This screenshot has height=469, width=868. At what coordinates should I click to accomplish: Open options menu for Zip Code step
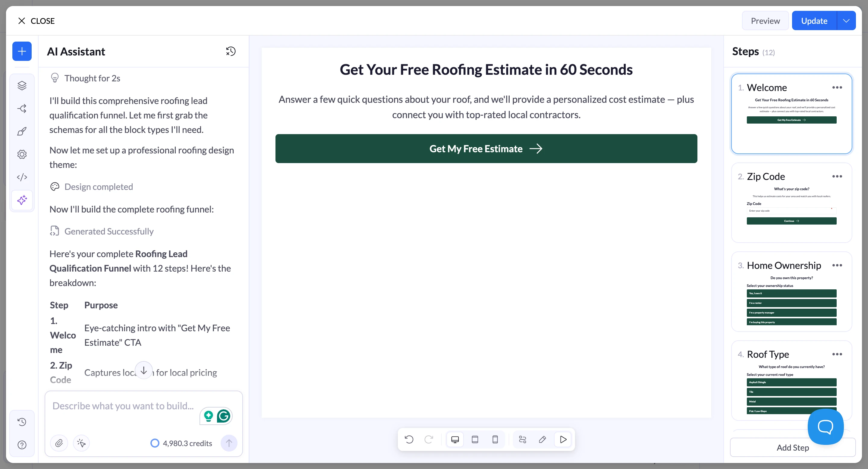(x=837, y=177)
